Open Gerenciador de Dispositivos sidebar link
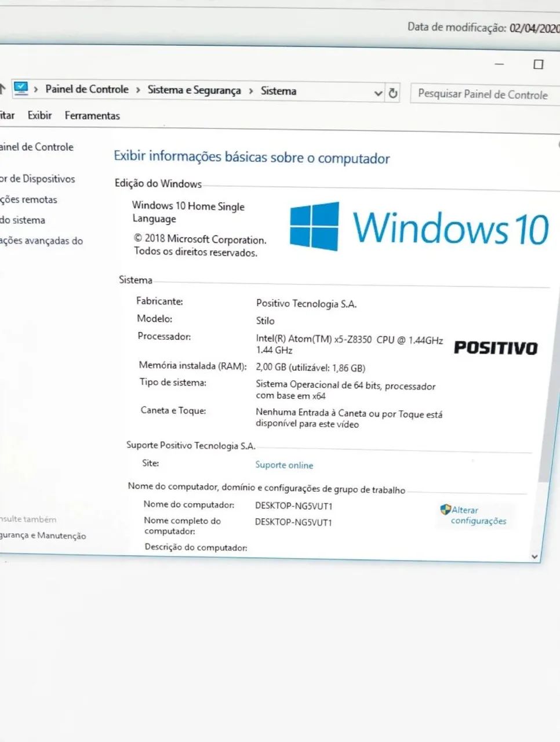 point(38,179)
